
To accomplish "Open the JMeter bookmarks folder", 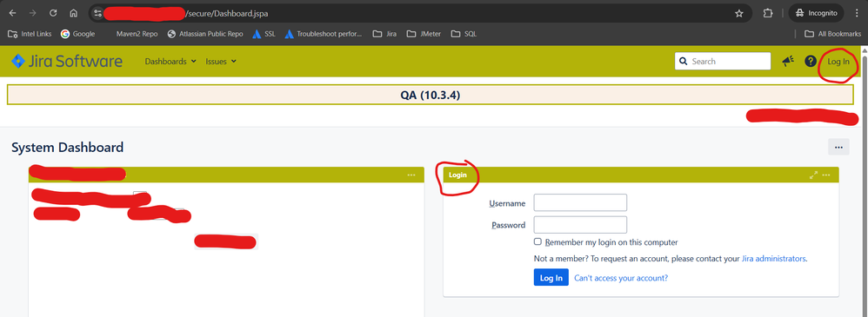I will click(x=424, y=34).
